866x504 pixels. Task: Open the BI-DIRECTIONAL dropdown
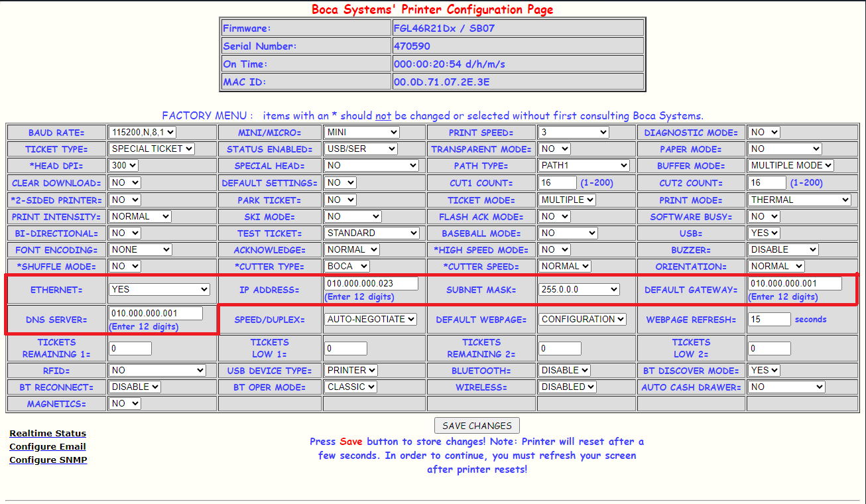125,233
